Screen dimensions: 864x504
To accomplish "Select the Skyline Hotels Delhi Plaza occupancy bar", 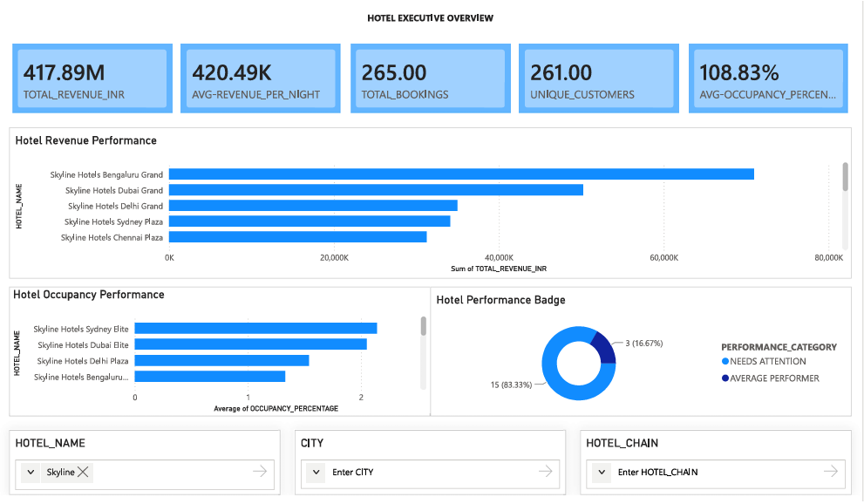I will (x=221, y=360).
